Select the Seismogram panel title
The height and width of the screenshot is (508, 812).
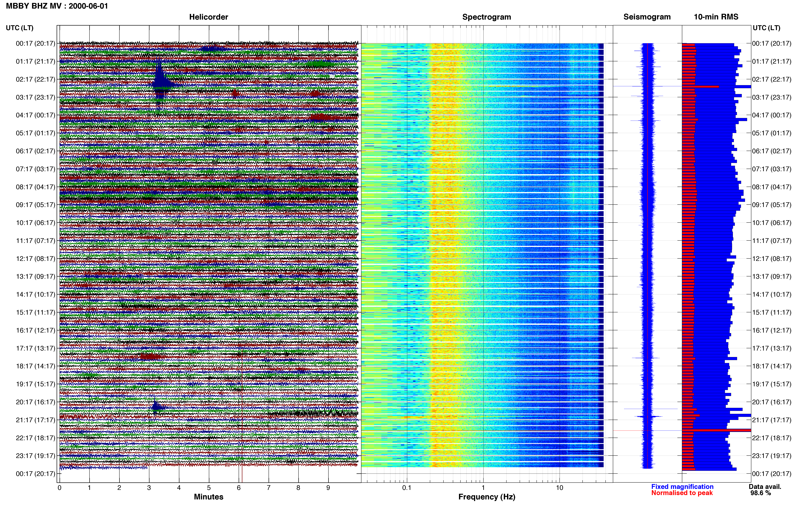coord(647,17)
